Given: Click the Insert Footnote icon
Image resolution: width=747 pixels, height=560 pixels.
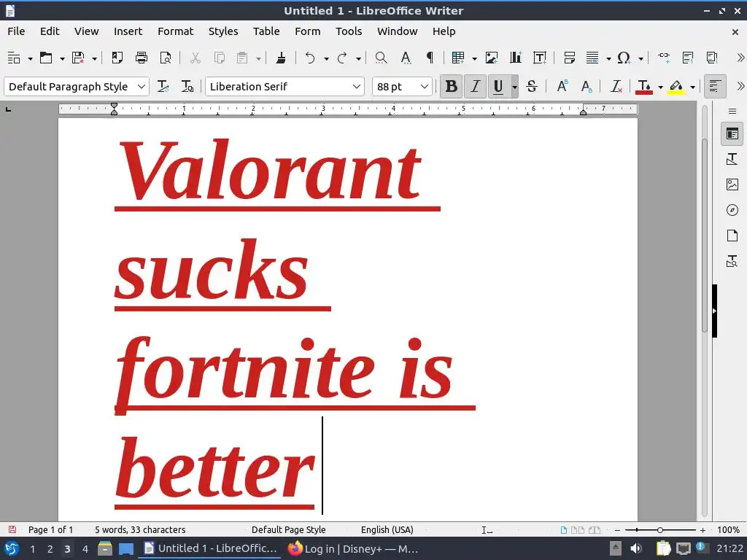Looking at the screenshot, I should [x=688, y=58].
